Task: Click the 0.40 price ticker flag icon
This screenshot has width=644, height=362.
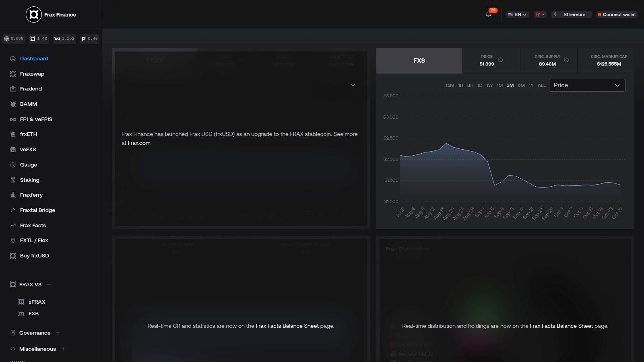Action: pyautogui.click(x=84, y=39)
